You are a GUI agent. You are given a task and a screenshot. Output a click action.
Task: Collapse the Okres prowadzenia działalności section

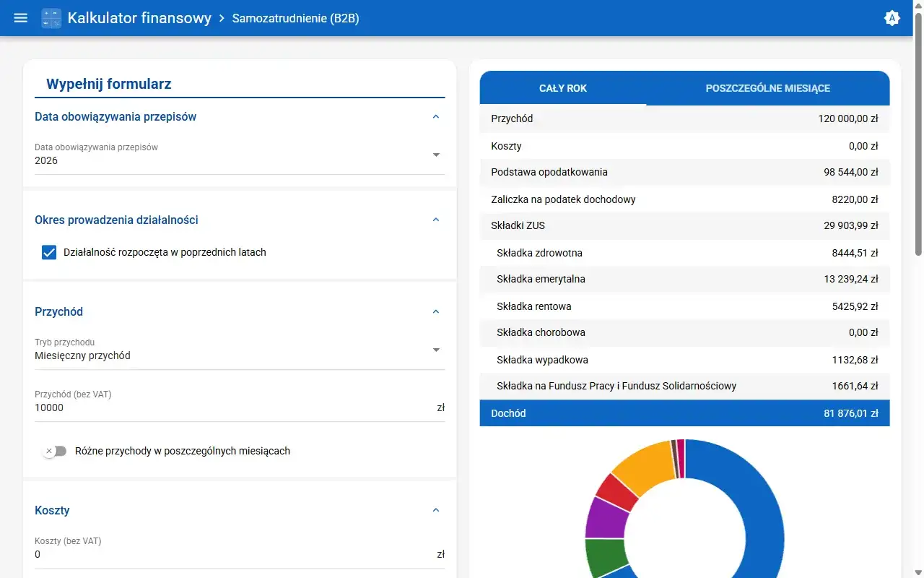point(435,220)
